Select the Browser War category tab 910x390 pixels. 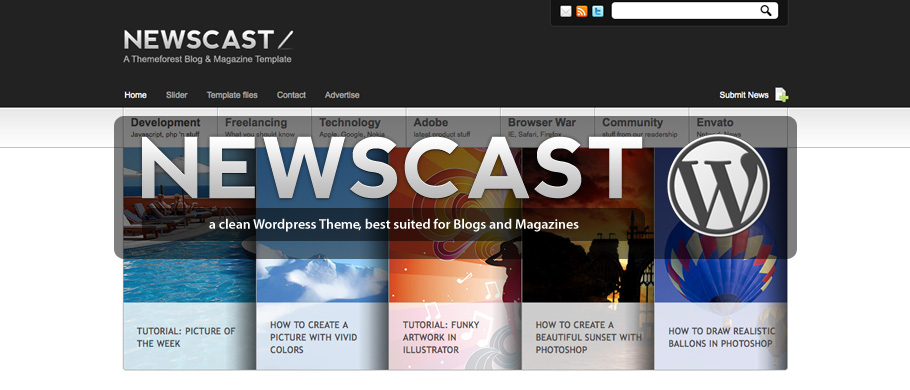tap(547, 128)
